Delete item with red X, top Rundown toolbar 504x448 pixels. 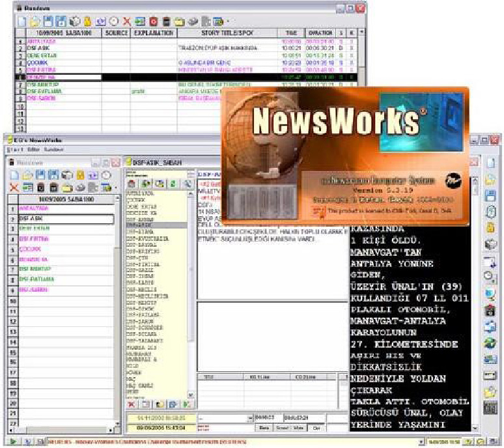click(x=127, y=21)
